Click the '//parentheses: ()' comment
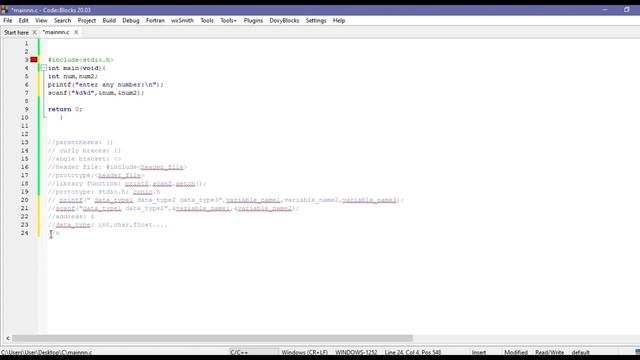Screen dimensions: 640x360 80,142
